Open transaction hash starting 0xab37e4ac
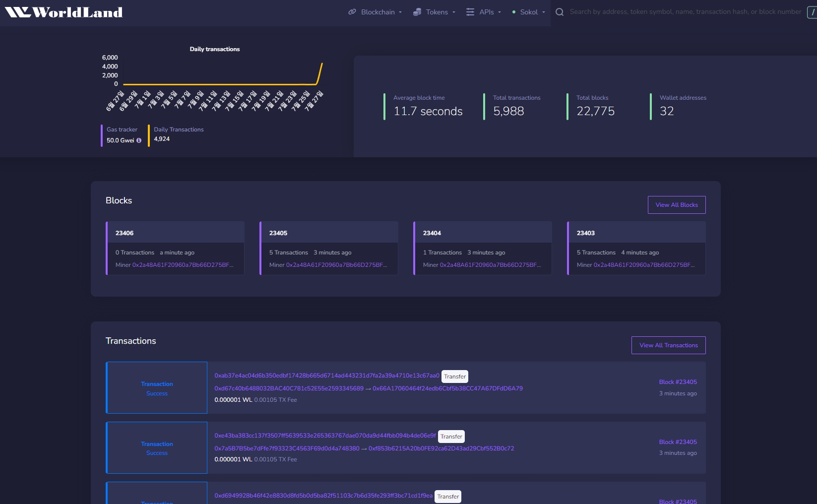 pos(326,376)
